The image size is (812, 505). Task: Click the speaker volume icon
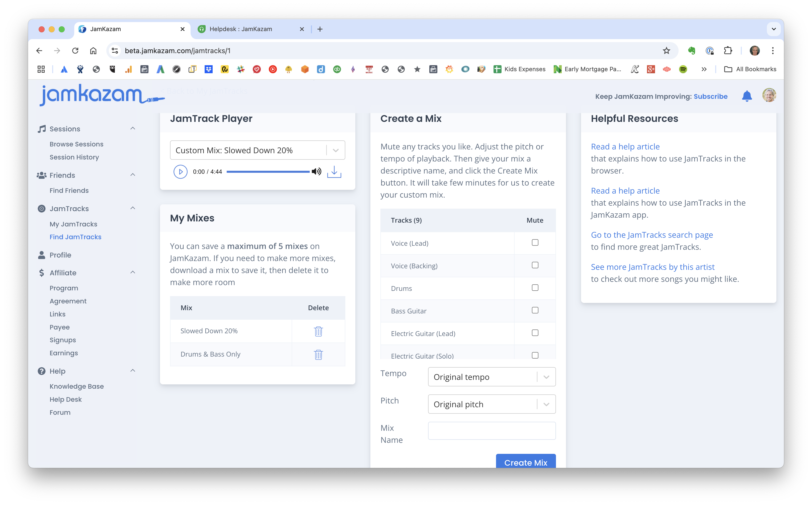click(x=316, y=172)
